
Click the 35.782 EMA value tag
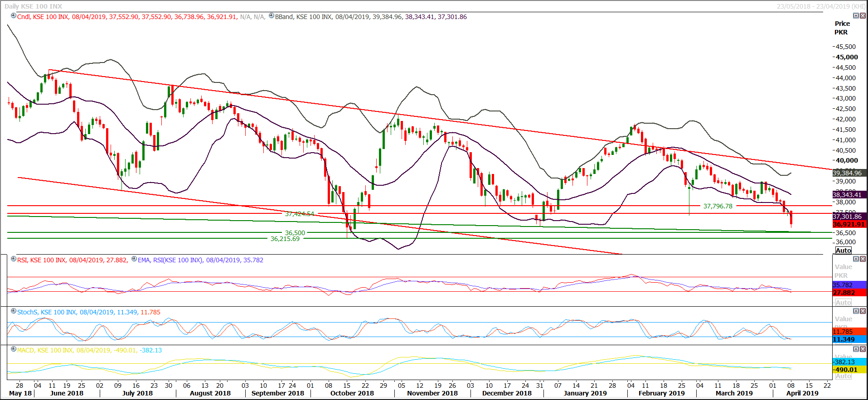849,285
